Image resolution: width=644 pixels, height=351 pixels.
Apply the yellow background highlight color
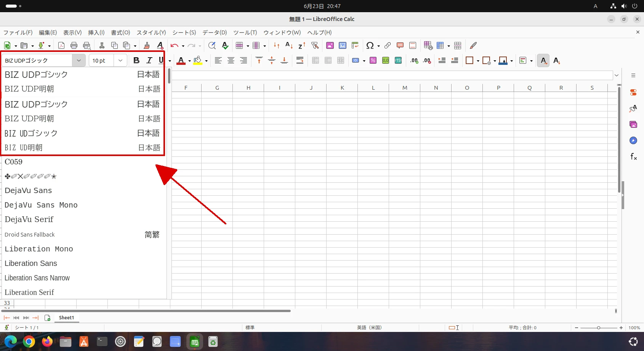[x=197, y=60]
